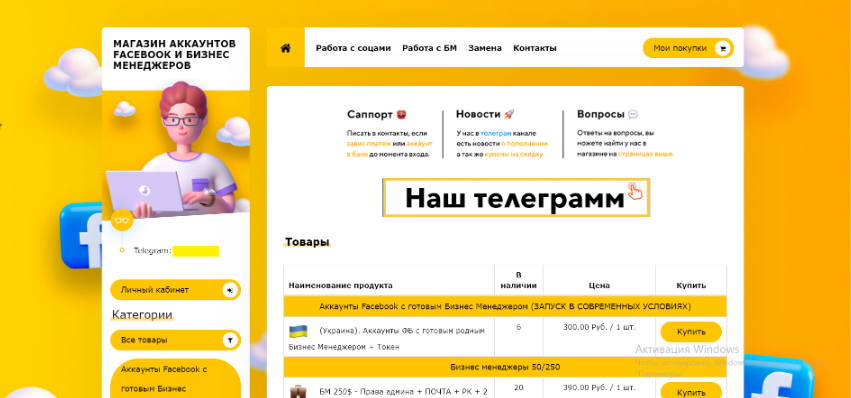Screen dimensions: 851x398
Task: Click the filter icon beside Все товары
Action: (230, 340)
